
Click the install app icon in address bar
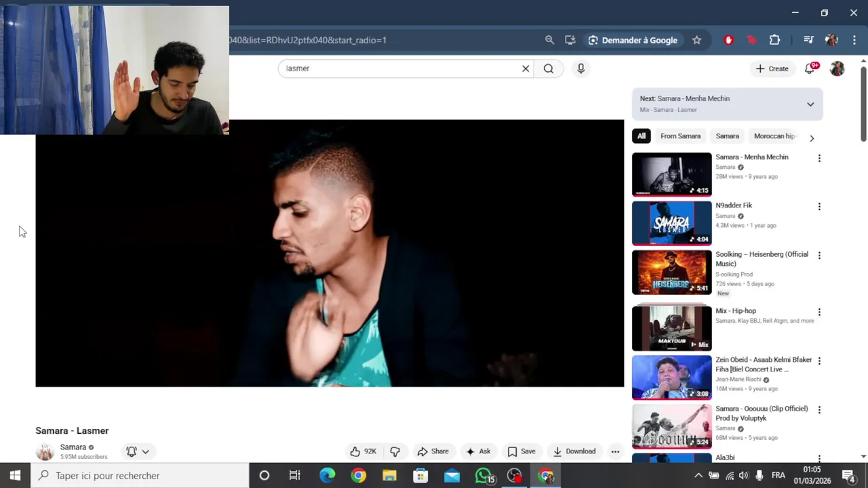tap(570, 40)
